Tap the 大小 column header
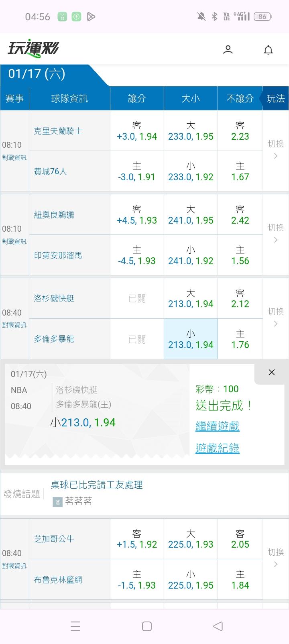The width and height of the screenshot is (289, 644). [191, 98]
